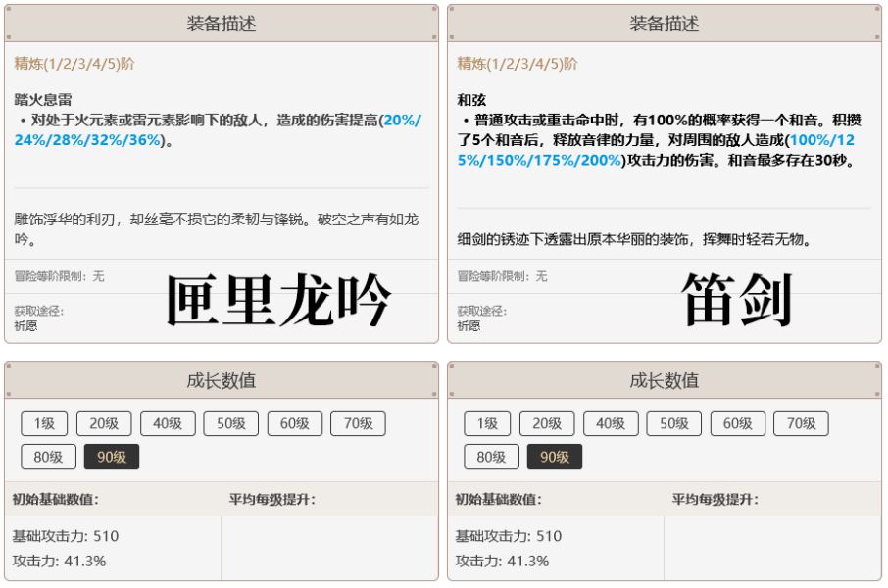Click 平均每级提升 label in right panel
The width and height of the screenshot is (888, 588).
[715, 499]
